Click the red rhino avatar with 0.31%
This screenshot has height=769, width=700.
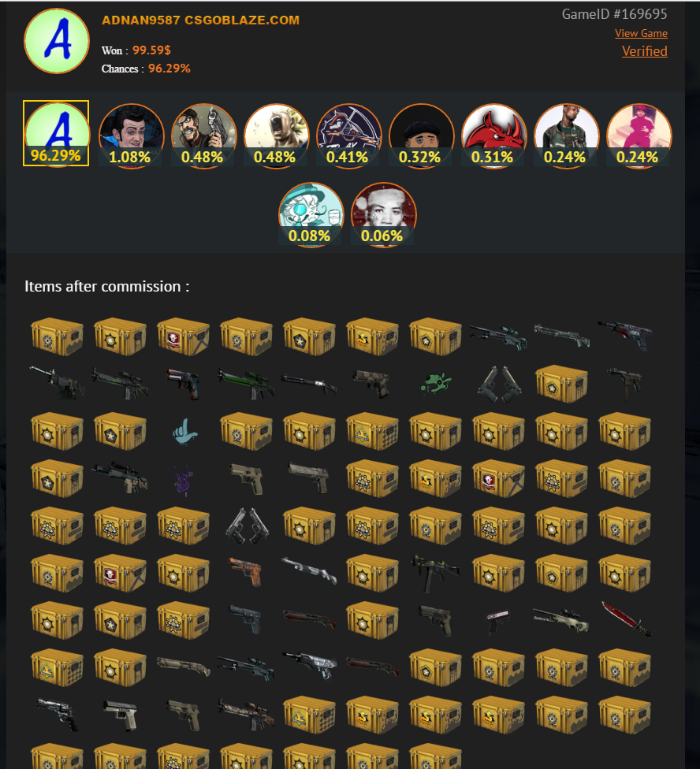point(494,136)
